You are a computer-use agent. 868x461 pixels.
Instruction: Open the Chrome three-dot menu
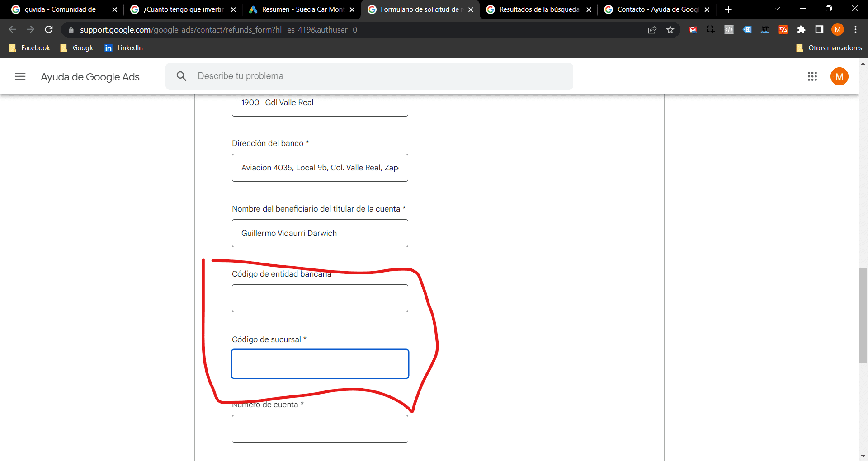855,30
